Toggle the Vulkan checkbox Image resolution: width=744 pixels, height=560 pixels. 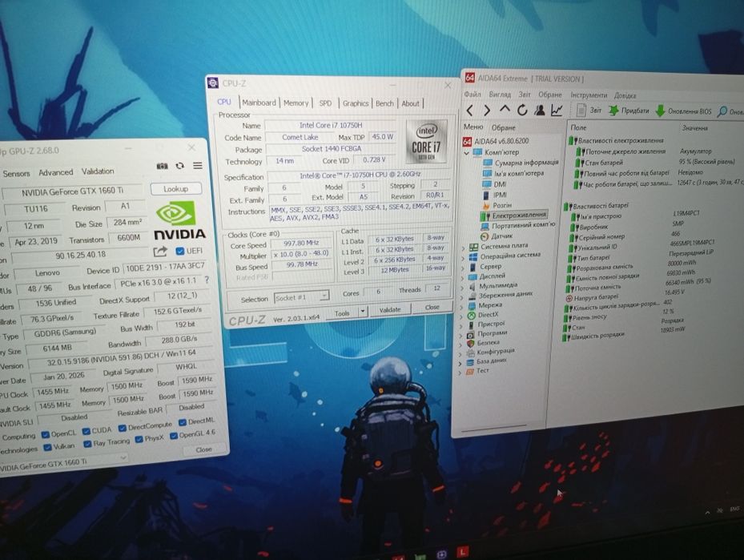pyautogui.click(x=47, y=447)
